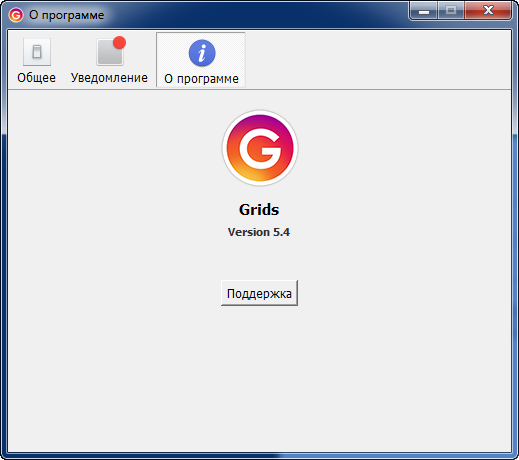The width and height of the screenshot is (519, 460).
Task: Click the Grids app name text
Action: point(259,210)
